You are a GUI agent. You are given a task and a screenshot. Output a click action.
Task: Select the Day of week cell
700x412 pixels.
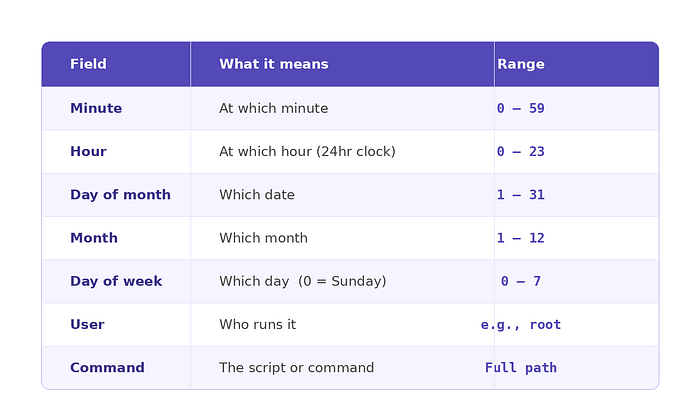click(x=116, y=281)
